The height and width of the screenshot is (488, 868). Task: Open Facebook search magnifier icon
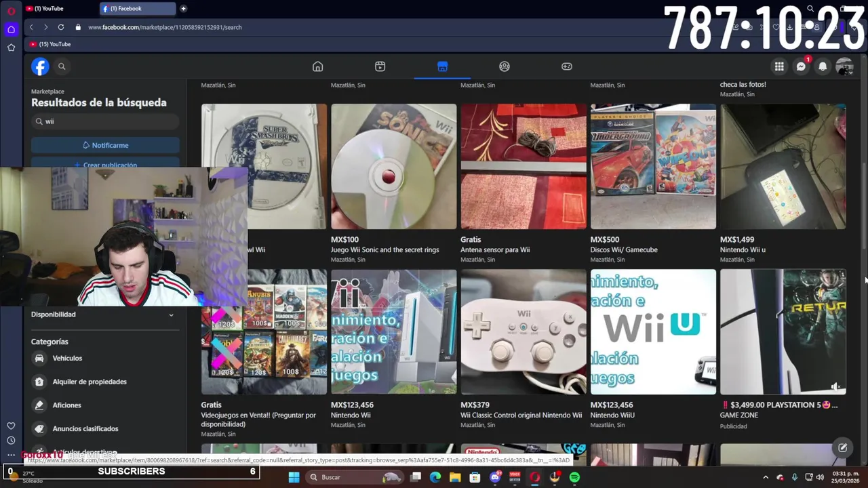click(x=62, y=66)
